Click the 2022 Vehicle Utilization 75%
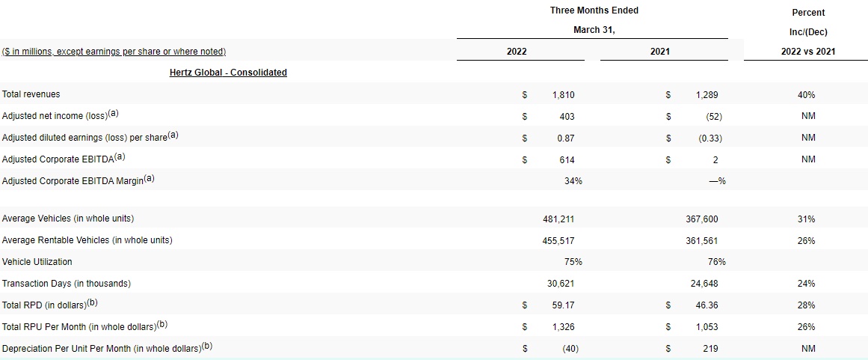 573,262
